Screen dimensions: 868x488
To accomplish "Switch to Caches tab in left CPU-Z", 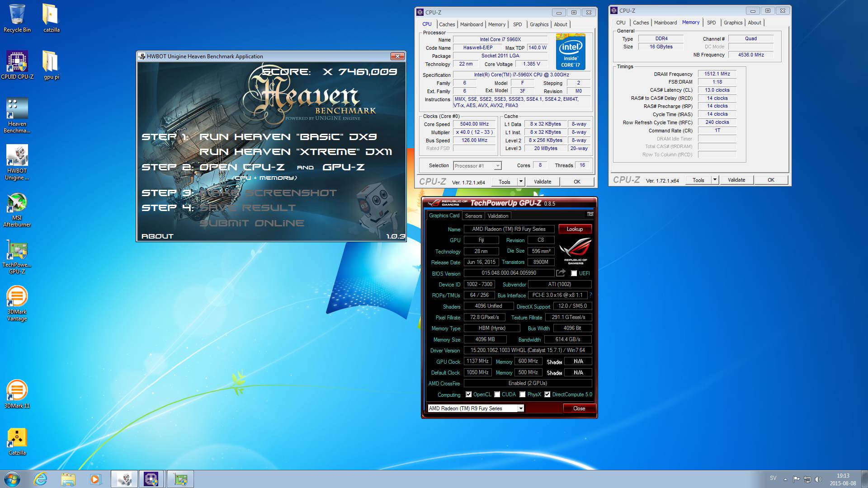I will [447, 24].
